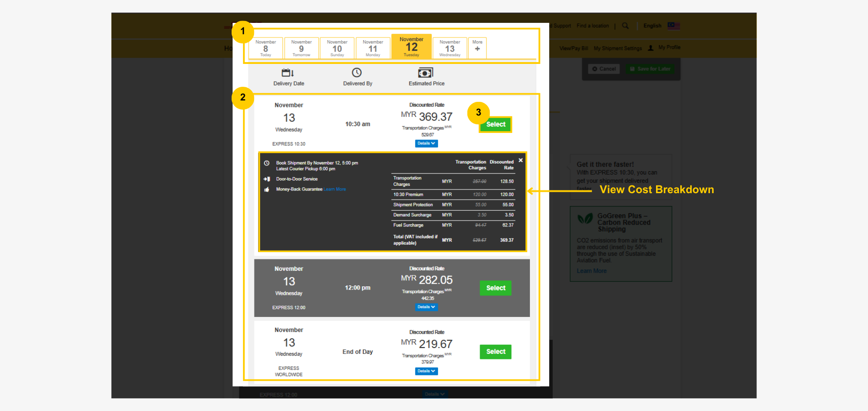Open the My Profile menu
868x411 pixels.
pyautogui.click(x=669, y=47)
